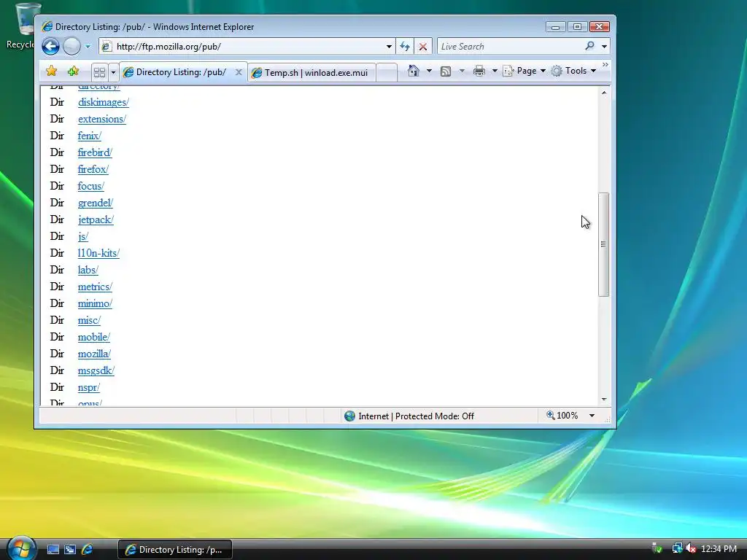The image size is (747, 560).
Task: Click the address bar URL field
Action: (248, 46)
